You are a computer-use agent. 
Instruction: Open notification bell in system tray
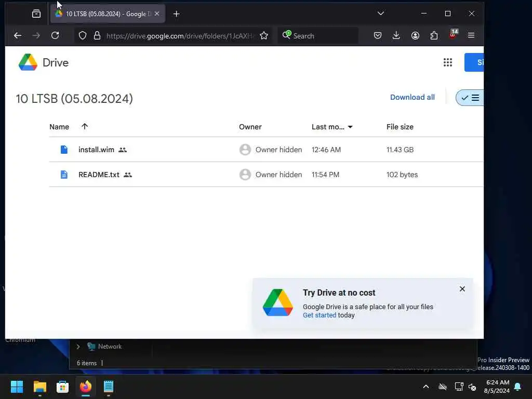pos(518,387)
